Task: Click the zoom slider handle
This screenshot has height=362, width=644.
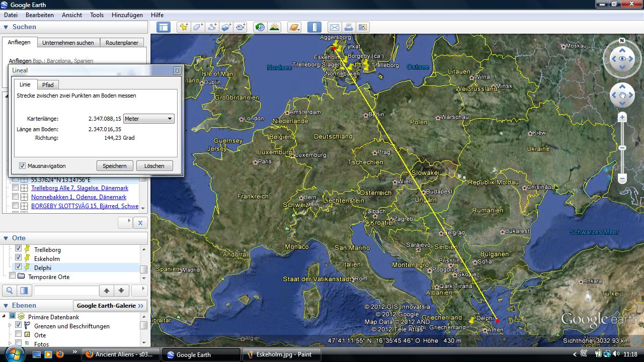Action: pos(622,148)
